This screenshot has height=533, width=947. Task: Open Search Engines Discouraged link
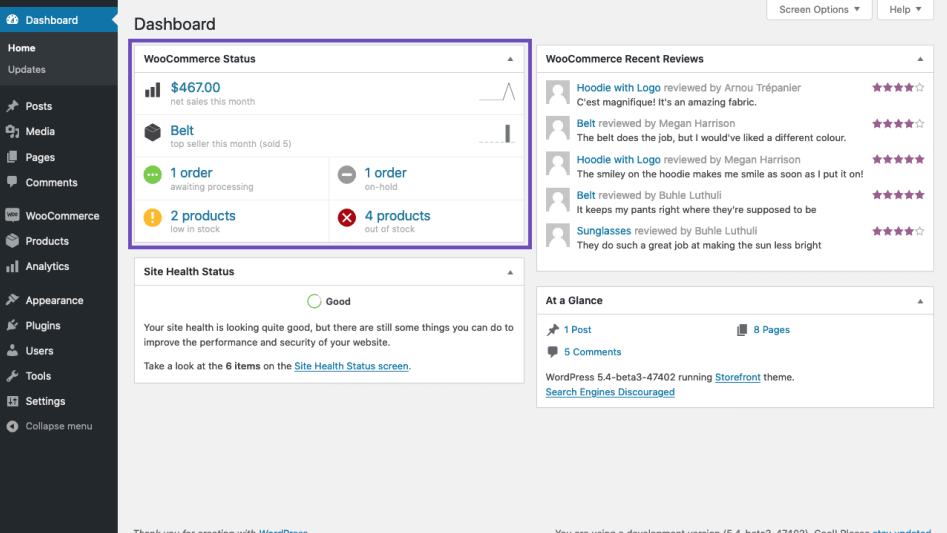pyautogui.click(x=610, y=392)
